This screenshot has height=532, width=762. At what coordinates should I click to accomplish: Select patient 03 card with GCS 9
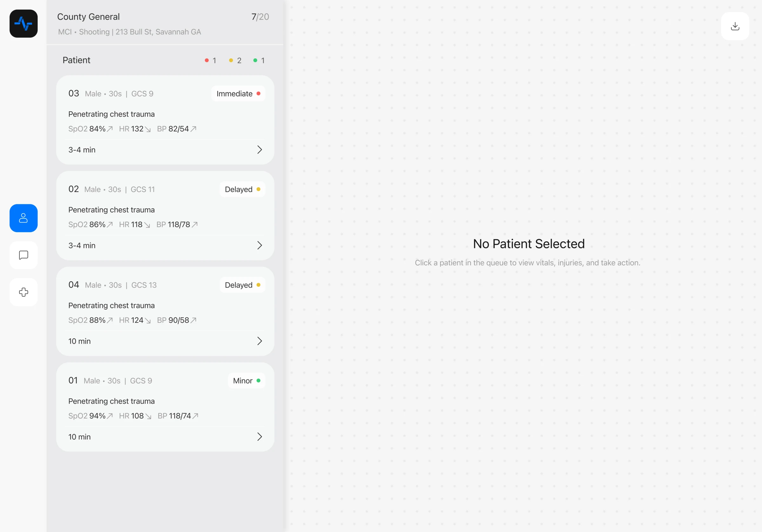pos(165,120)
